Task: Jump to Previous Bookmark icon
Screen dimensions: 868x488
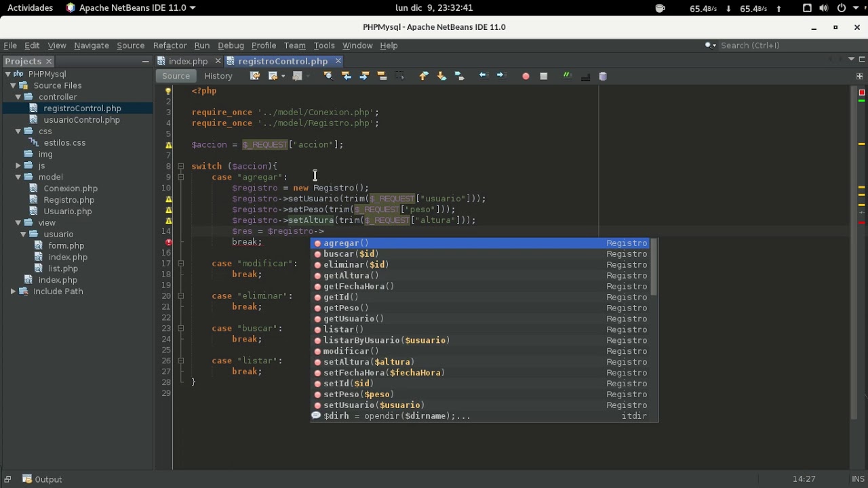Action: 424,76
